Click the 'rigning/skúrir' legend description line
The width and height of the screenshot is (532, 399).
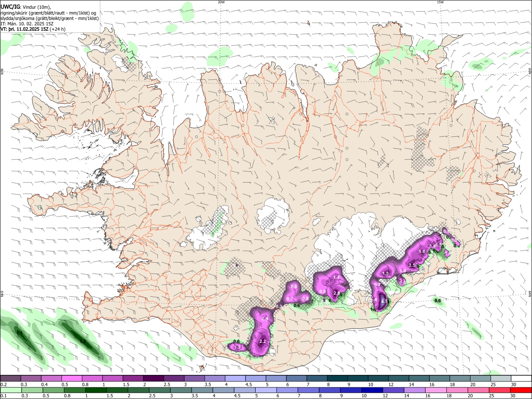pos(49,13)
